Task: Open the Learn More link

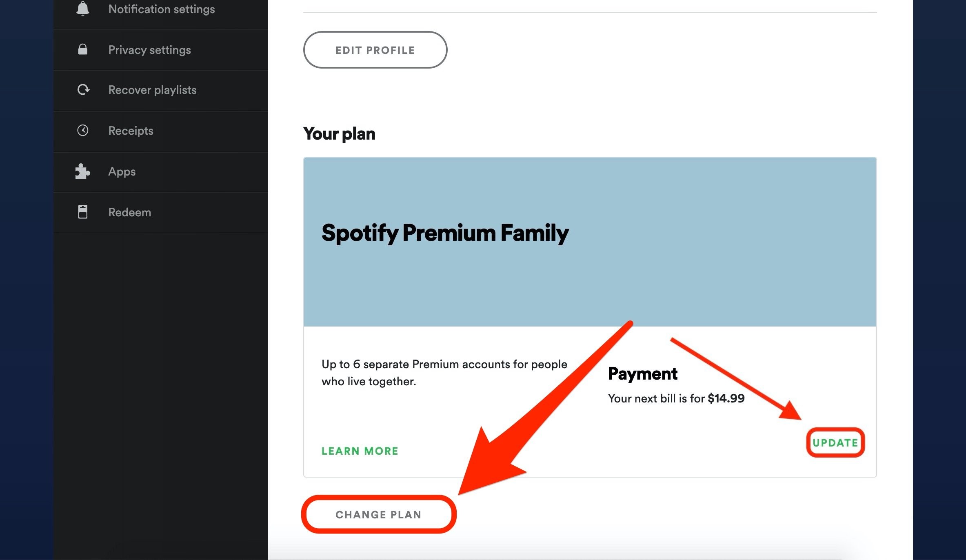Action: 360,451
